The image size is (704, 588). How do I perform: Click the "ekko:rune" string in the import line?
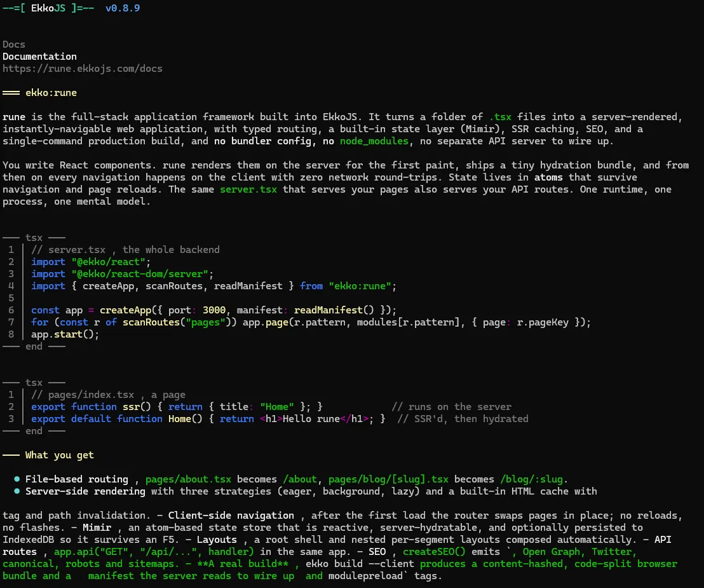(x=360, y=286)
